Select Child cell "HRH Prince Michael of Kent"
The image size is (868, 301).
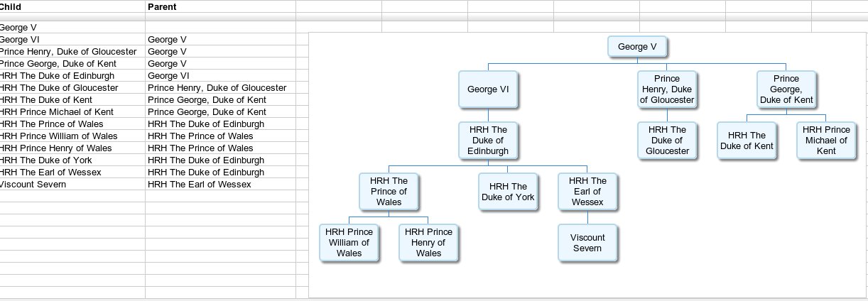coord(72,111)
